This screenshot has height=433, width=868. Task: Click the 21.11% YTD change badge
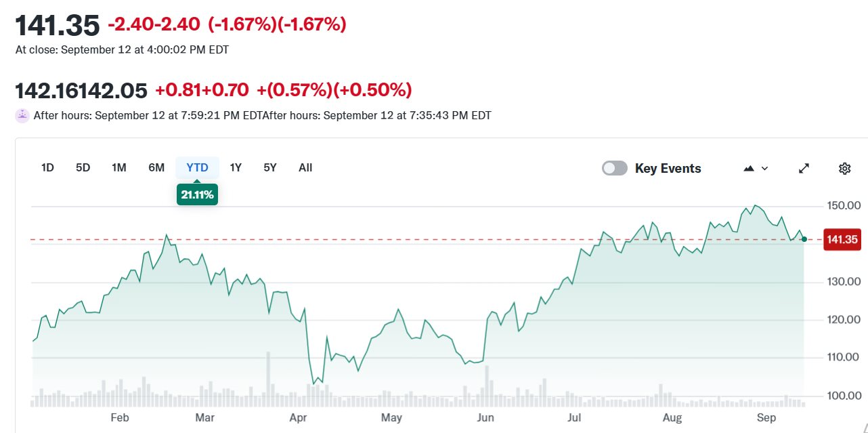tap(197, 194)
